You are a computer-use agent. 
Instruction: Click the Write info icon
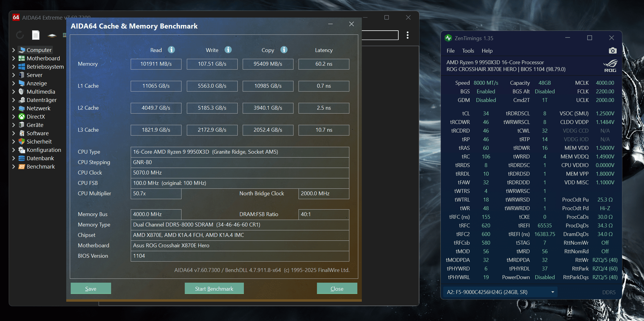228,50
